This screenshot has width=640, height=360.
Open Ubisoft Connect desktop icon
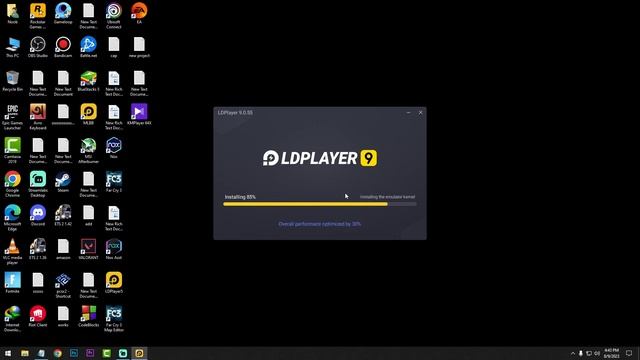pyautogui.click(x=113, y=16)
